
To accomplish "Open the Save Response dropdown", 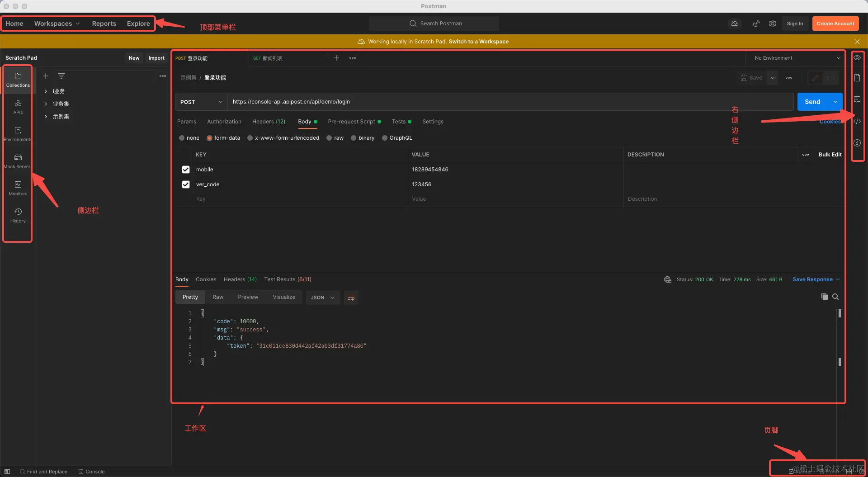I will coord(816,279).
